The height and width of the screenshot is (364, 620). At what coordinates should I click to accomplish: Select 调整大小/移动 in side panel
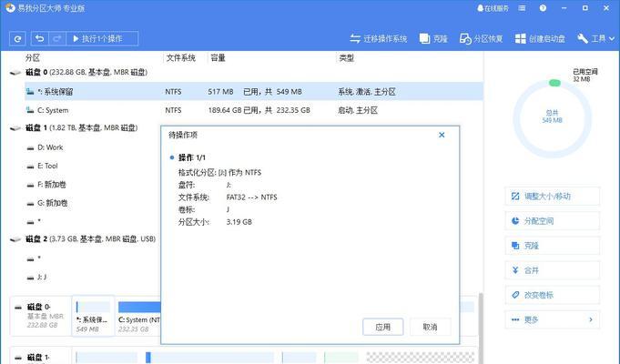tap(553, 196)
